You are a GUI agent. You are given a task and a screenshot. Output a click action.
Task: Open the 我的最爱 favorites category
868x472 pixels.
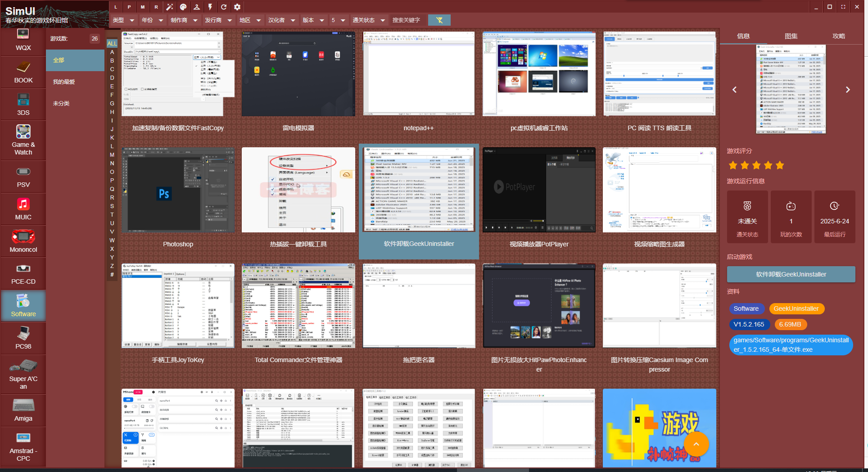click(x=75, y=82)
